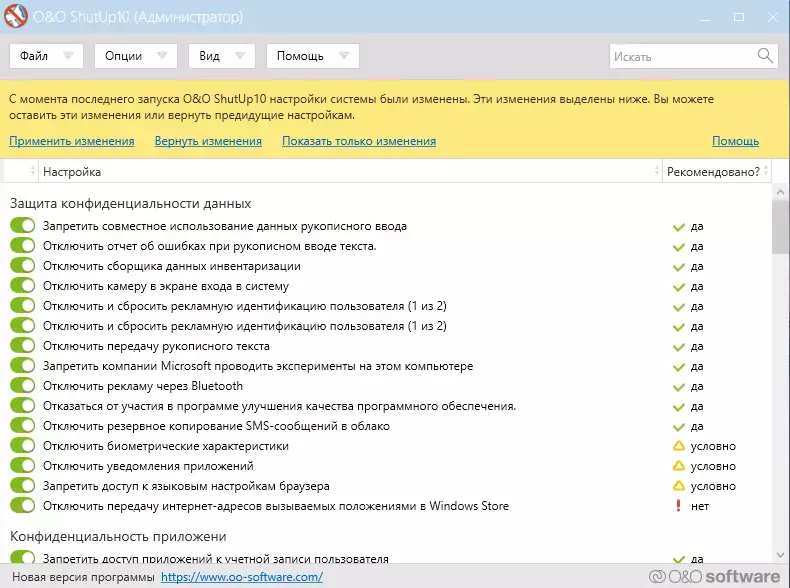Click the scrollbar down arrow
Screen dimensions: 790x588
pyautogui.click(x=780, y=555)
